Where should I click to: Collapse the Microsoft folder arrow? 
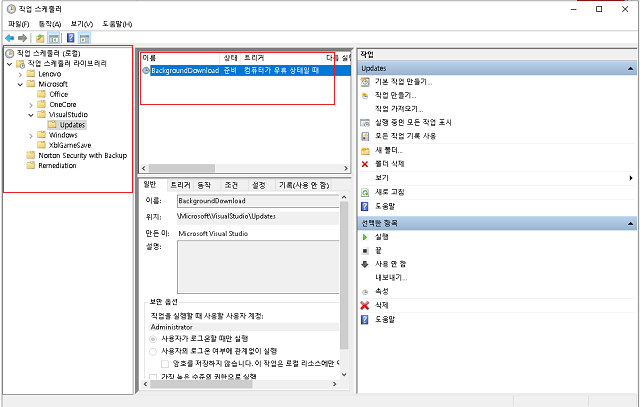tap(20, 85)
